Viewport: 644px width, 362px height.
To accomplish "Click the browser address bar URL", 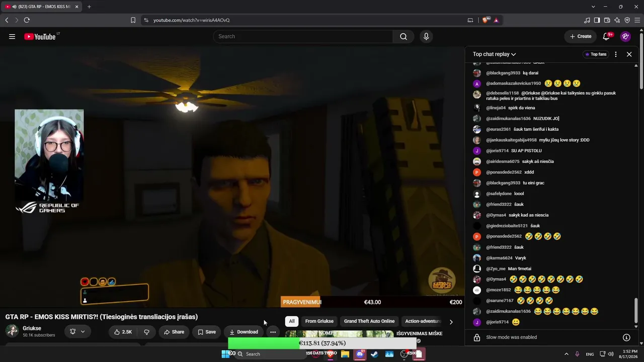I will tap(191, 20).
